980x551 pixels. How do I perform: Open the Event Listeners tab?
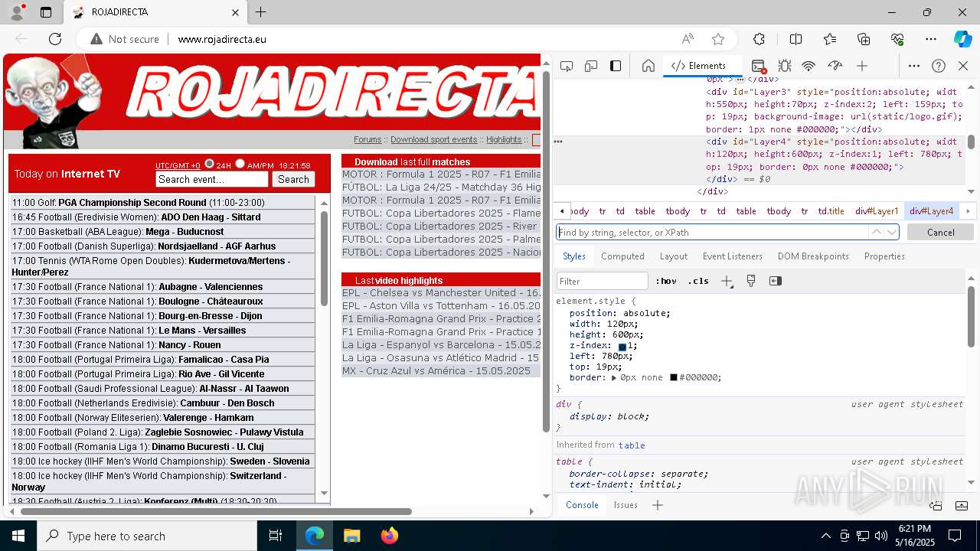732,256
